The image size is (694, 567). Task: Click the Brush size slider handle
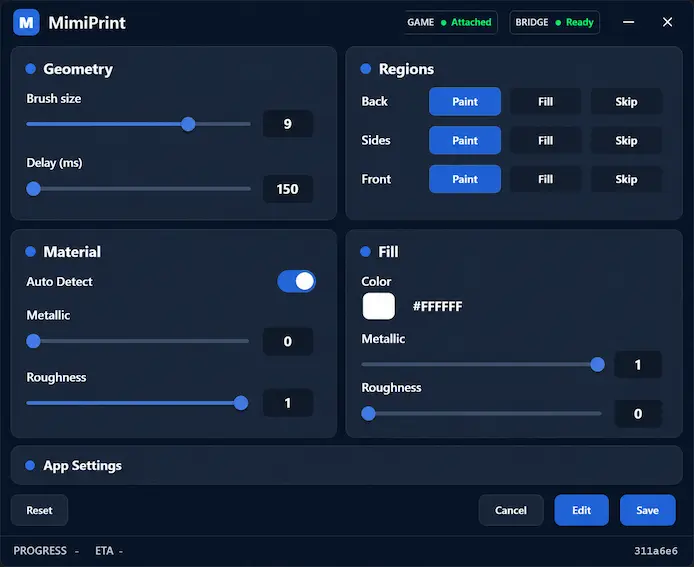[188, 124]
